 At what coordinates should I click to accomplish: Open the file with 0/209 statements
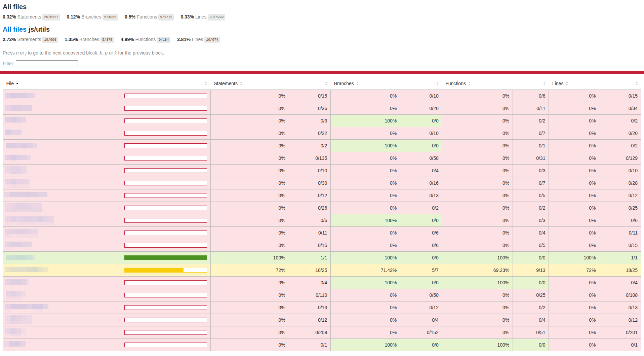[15, 332]
